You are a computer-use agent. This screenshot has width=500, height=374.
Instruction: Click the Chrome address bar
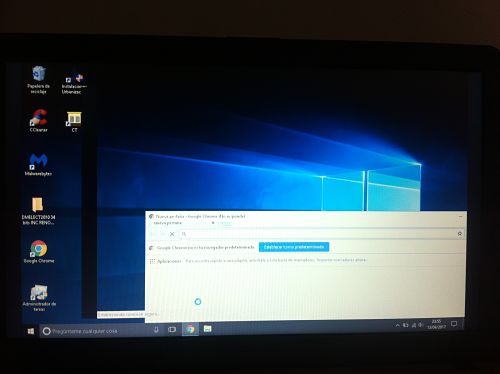click(318, 234)
